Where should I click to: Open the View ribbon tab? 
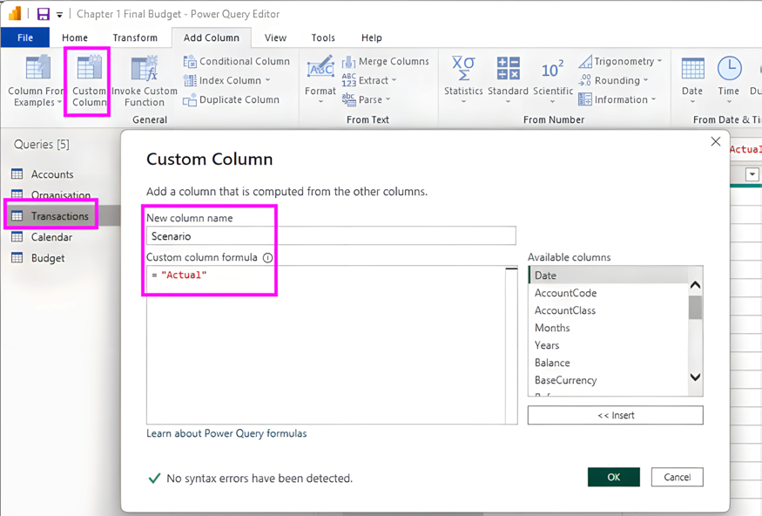click(x=275, y=37)
